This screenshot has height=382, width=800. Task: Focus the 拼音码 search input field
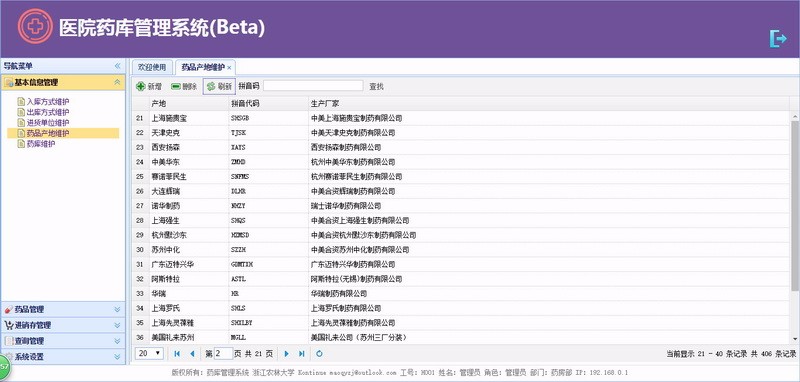[x=313, y=86]
